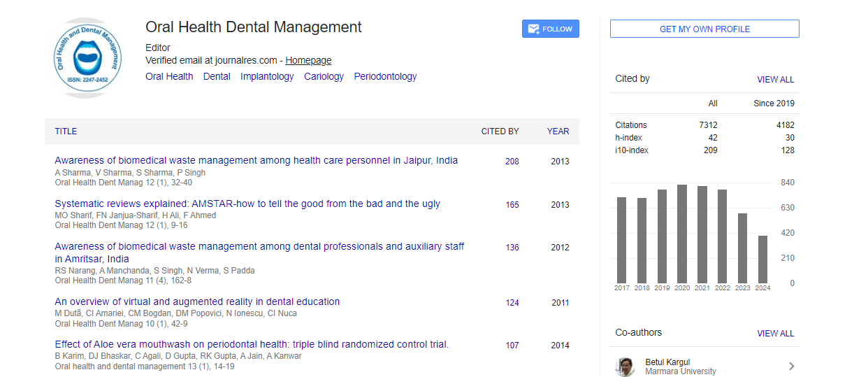Viewport: 868px width, 377px height.
Task: Click the 2020 citation bar in chart
Action: coord(682,234)
